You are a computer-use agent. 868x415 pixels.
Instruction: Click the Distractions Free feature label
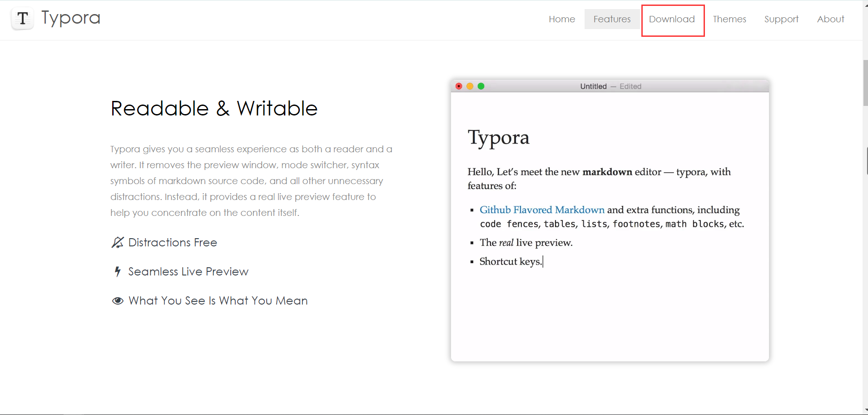[173, 242]
